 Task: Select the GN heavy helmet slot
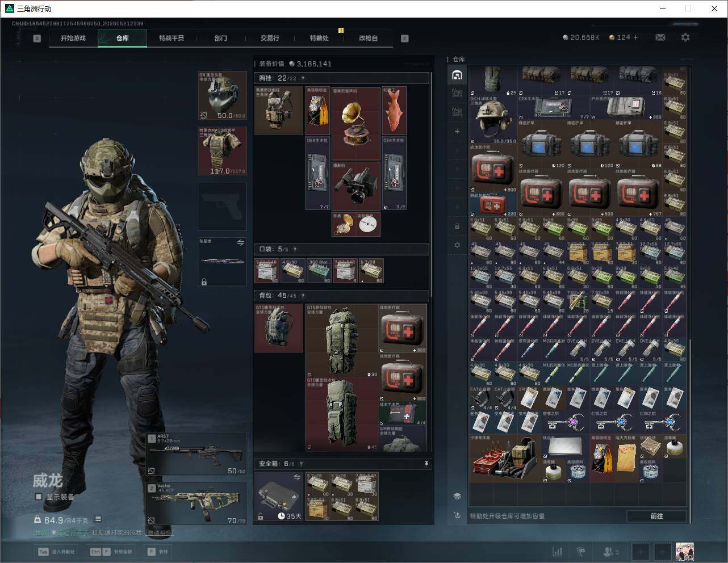coord(222,95)
